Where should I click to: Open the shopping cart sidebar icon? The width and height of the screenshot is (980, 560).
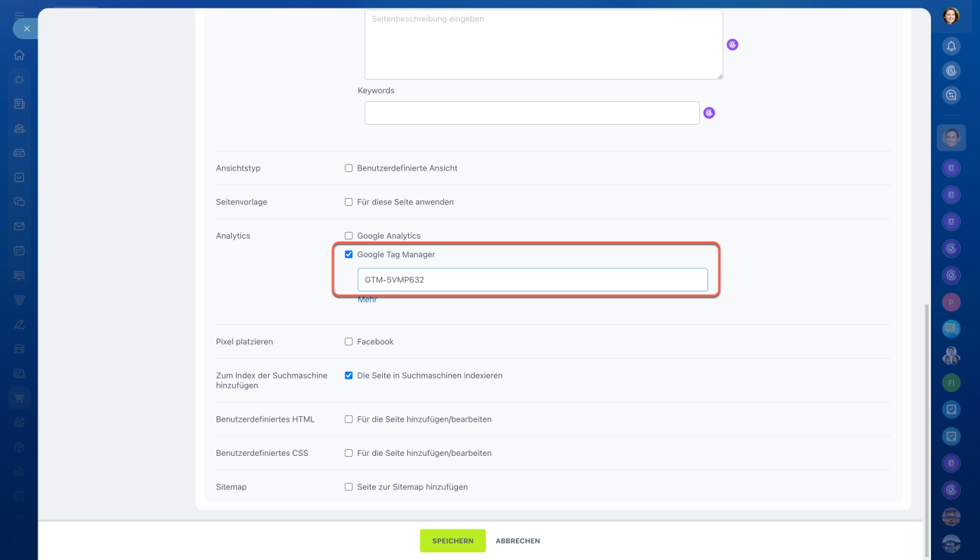coord(19,397)
